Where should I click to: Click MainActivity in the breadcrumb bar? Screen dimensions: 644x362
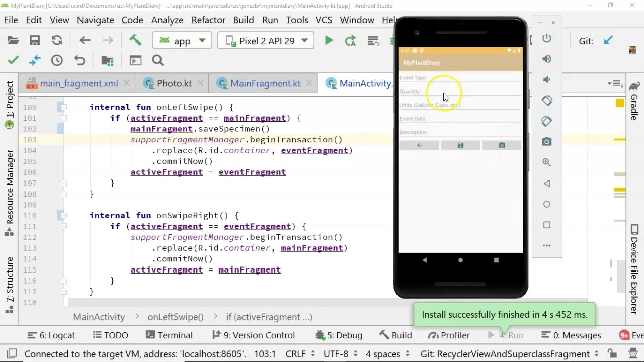coord(99,317)
